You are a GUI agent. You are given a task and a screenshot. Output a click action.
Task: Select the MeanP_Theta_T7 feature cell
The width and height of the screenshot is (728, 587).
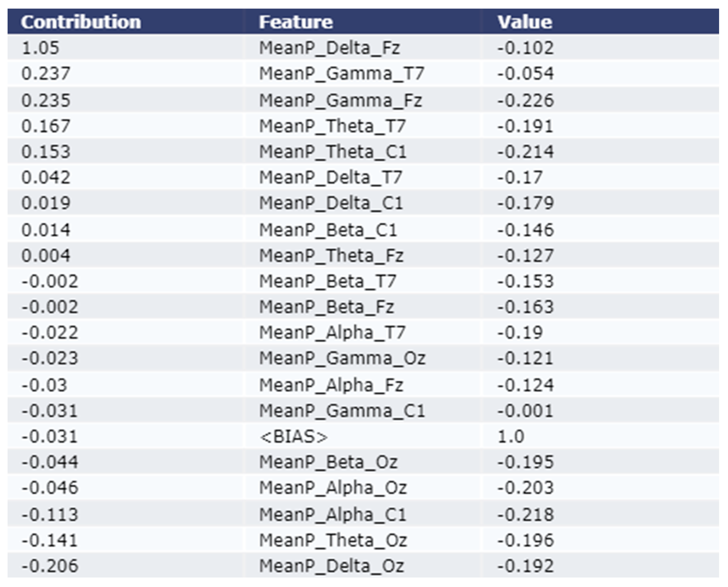pyautogui.click(x=332, y=126)
